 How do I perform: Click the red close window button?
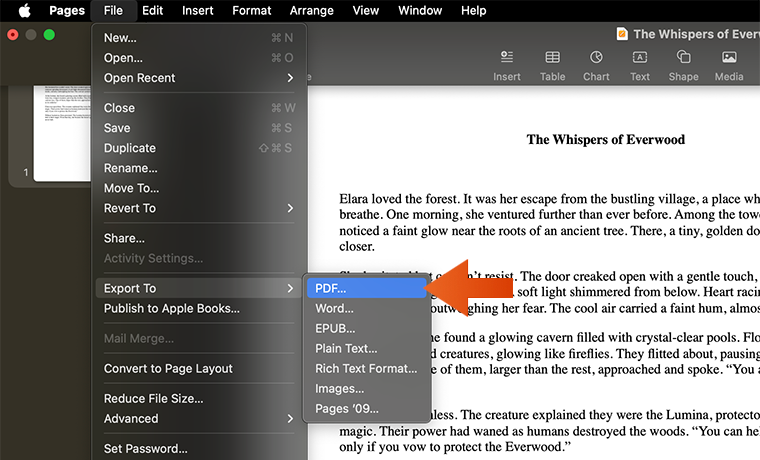click(x=13, y=35)
